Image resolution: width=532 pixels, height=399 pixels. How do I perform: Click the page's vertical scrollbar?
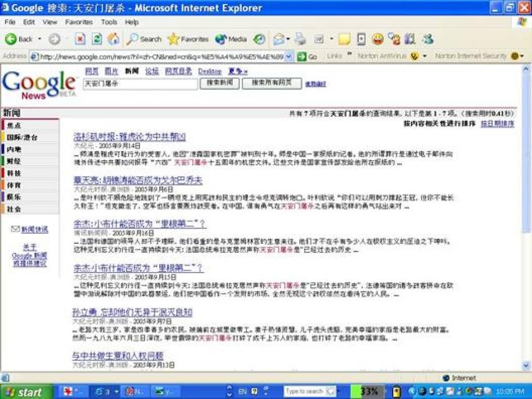pyautogui.click(x=526, y=225)
